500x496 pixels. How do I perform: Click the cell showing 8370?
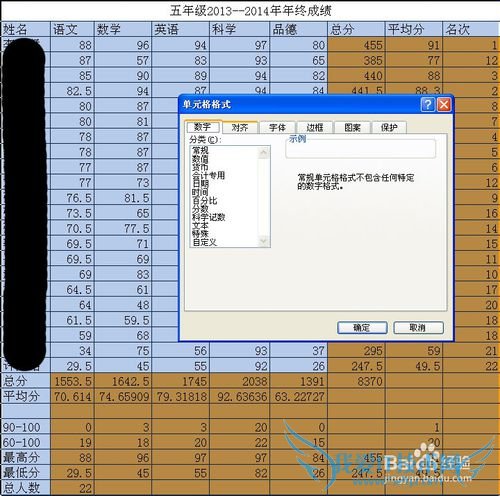coord(356,381)
